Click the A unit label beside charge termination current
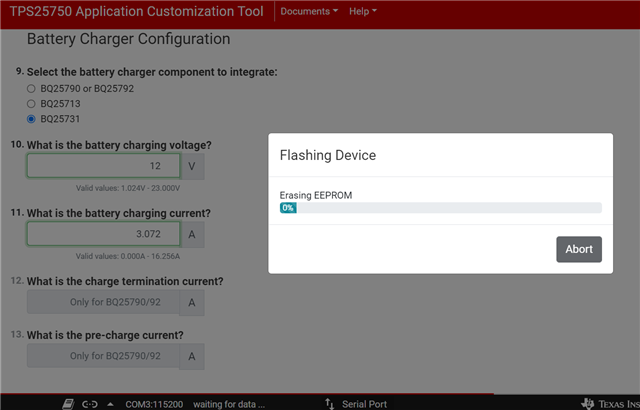The image size is (640, 410). [192, 303]
